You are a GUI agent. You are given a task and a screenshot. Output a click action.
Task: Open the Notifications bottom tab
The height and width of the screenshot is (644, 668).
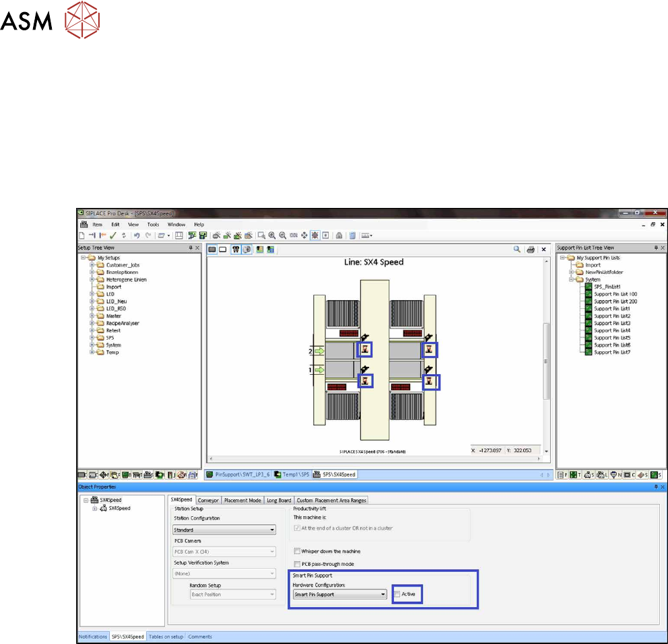(93, 637)
